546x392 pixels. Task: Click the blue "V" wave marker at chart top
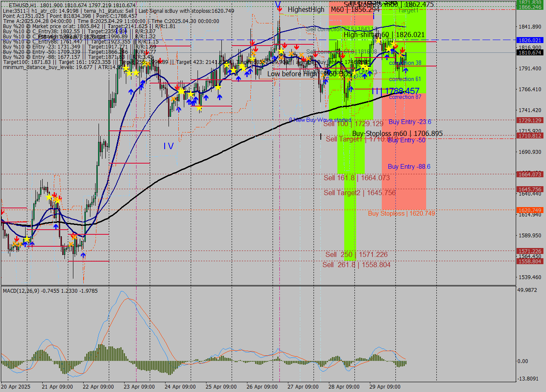tap(278, 5)
